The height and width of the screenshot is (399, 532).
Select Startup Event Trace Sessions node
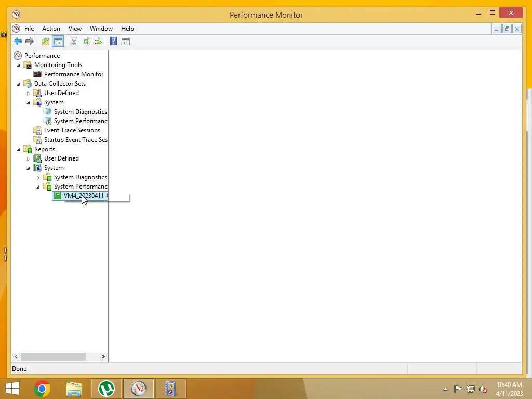click(x=76, y=139)
